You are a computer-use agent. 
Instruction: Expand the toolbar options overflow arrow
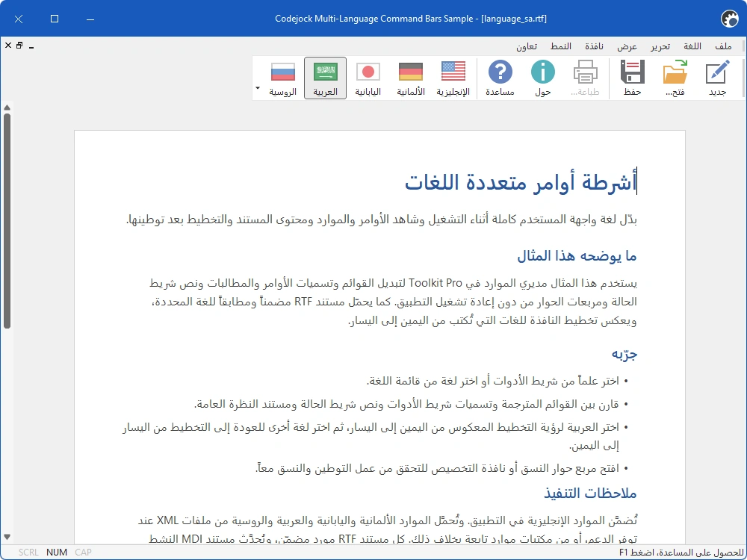[x=258, y=88]
